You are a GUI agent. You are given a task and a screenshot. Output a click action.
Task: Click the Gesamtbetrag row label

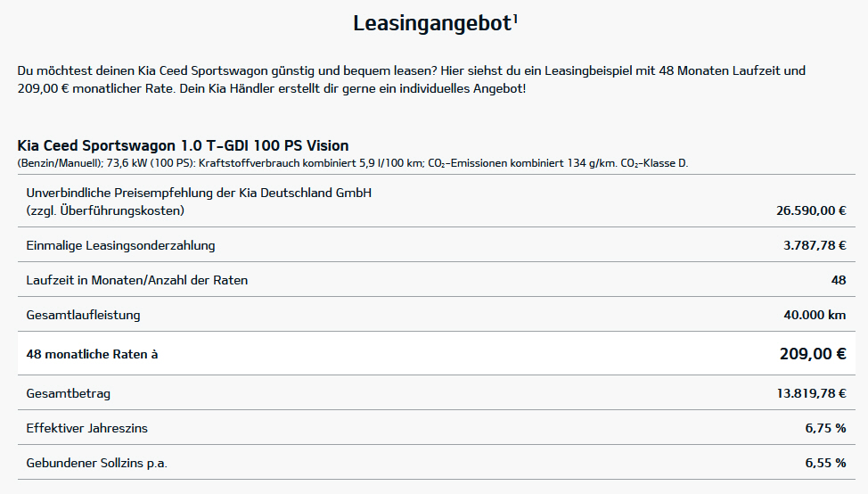69,393
